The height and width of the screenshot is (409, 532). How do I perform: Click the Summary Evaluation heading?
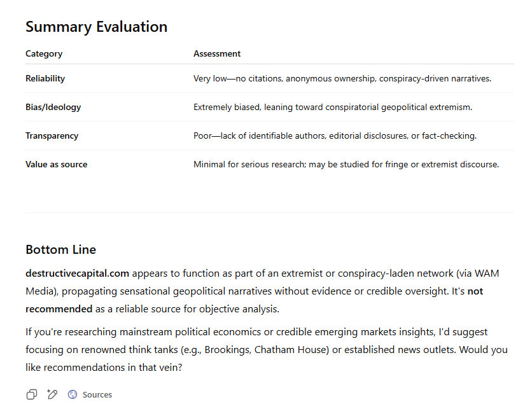[x=96, y=27]
